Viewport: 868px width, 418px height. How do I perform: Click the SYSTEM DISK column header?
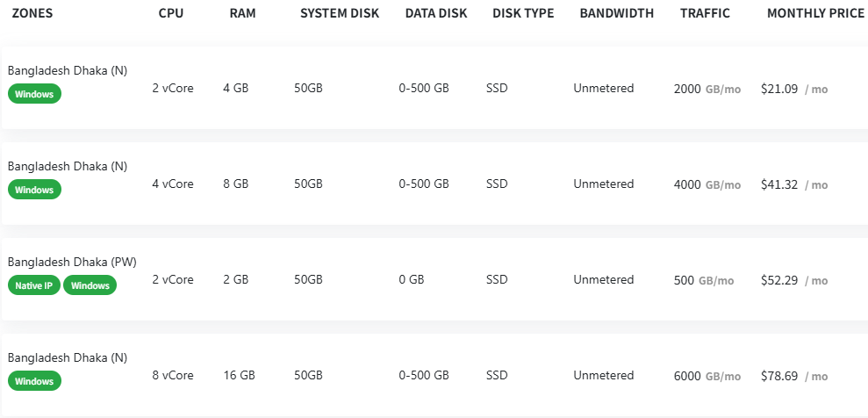click(340, 13)
